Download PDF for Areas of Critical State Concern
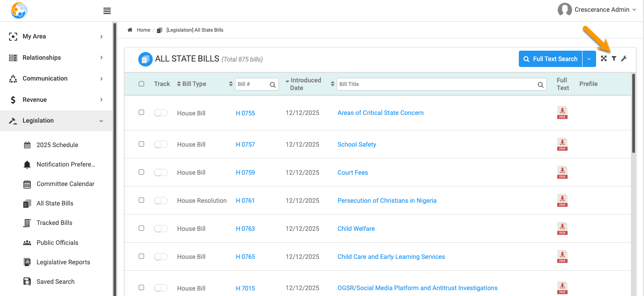Screen dimensions: 644x296 pos(562,113)
